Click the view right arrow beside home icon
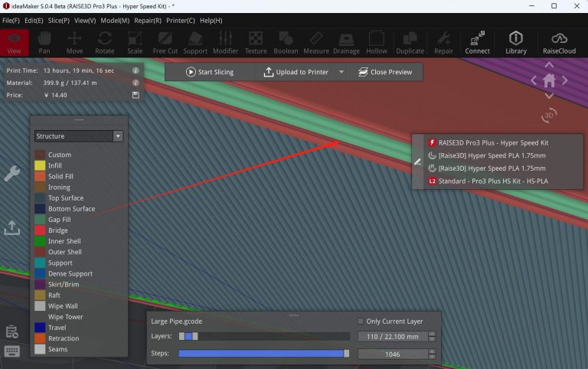Image resolution: width=588 pixels, height=369 pixels. 564,80
